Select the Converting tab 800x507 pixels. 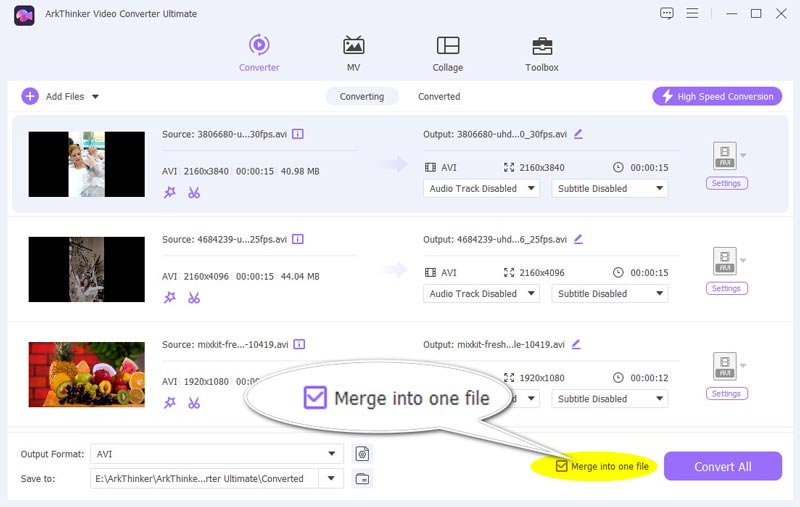coord(362,96)
